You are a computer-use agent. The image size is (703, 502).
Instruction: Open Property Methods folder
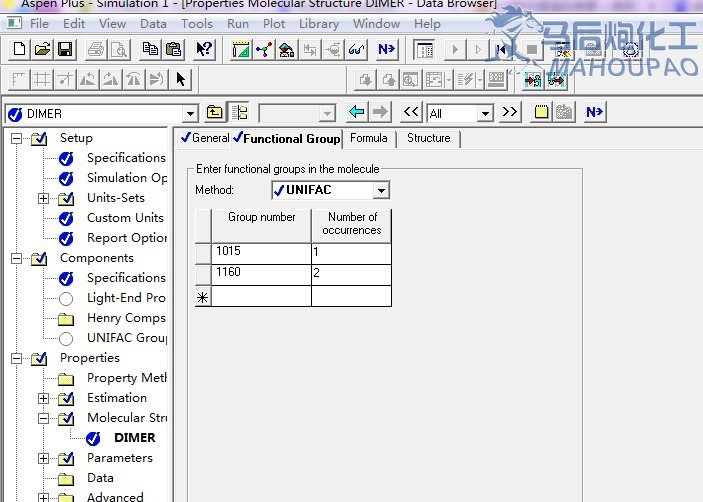(127, 378)
